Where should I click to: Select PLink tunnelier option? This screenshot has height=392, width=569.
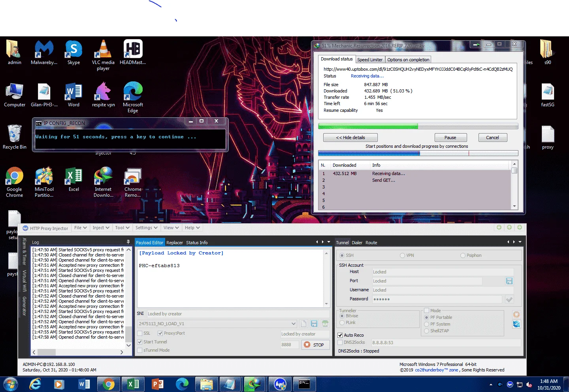click(x=342, y=323)
